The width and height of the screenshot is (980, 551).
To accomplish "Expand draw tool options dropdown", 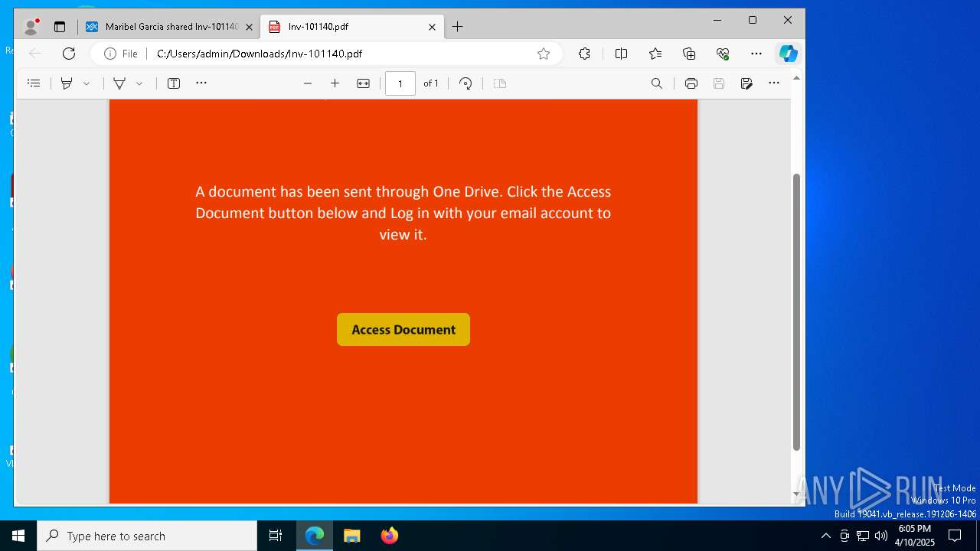I will [139, 83].
